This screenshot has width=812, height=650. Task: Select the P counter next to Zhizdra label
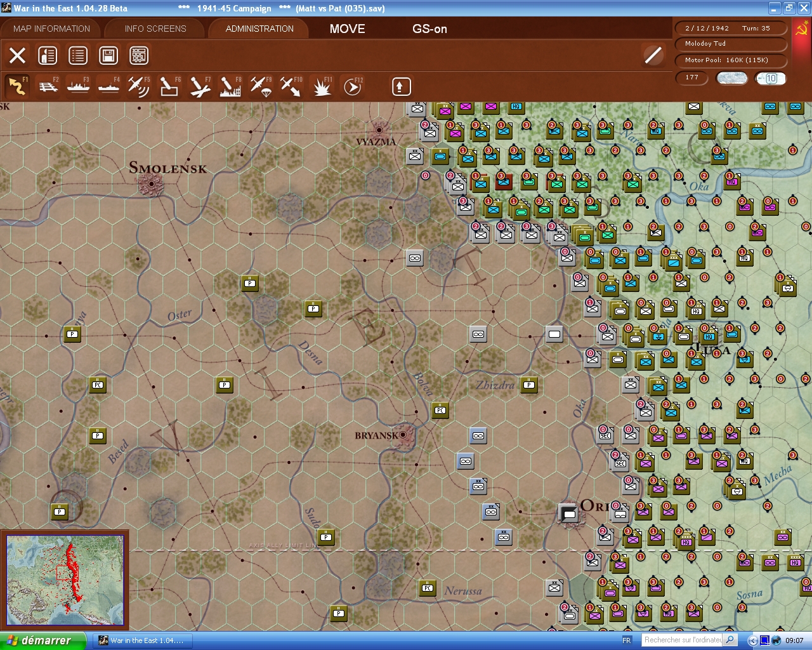point(529,385)
